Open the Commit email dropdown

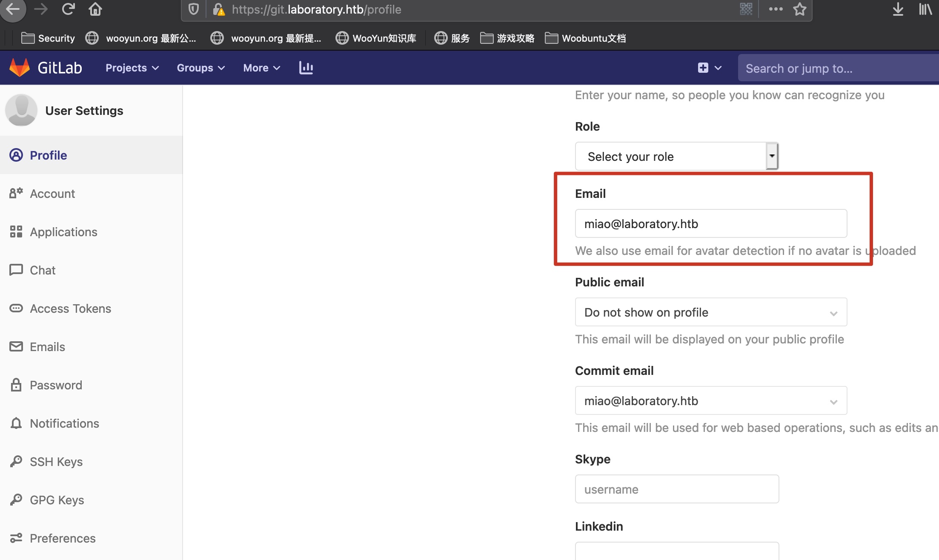[710, 400]
